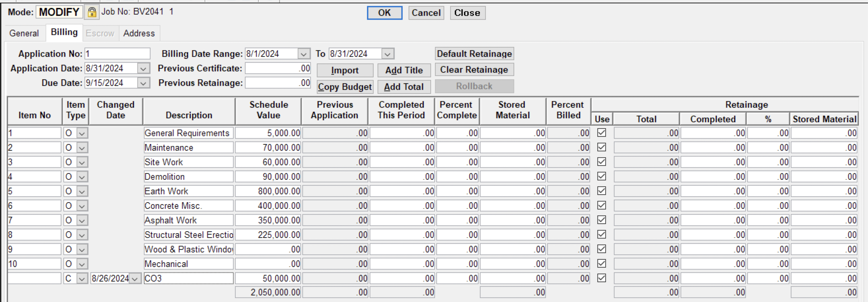Toggle retainage Use for Earth Work row

601,191
